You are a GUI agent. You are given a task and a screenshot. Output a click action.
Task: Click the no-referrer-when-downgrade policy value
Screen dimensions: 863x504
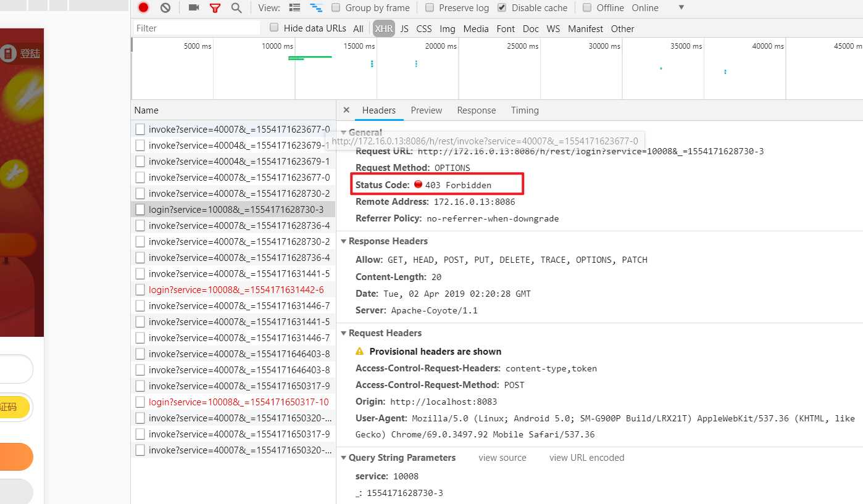pos(493,218)
